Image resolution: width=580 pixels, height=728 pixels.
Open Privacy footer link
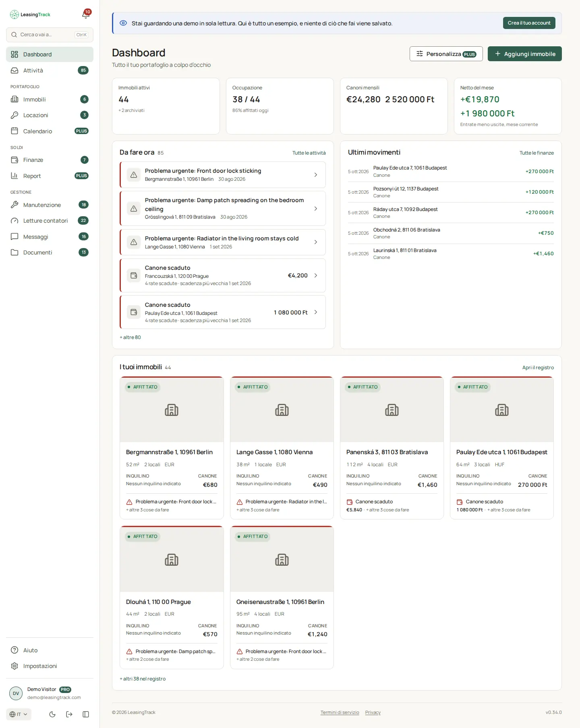click(373, 712)
